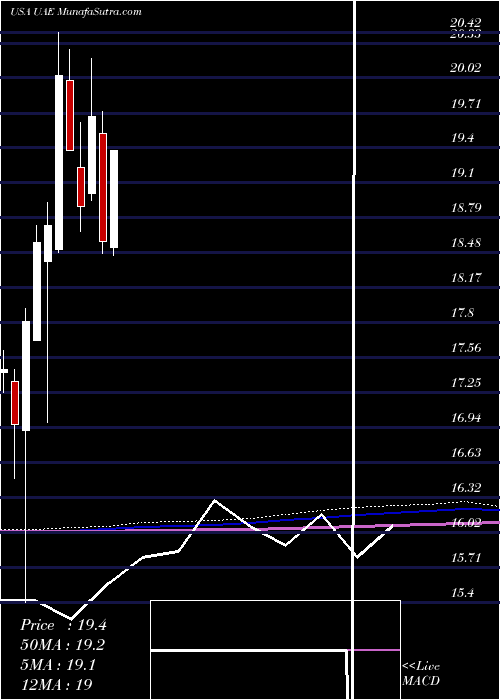Click the 16.32 price axis label

[x=466, y=488]
